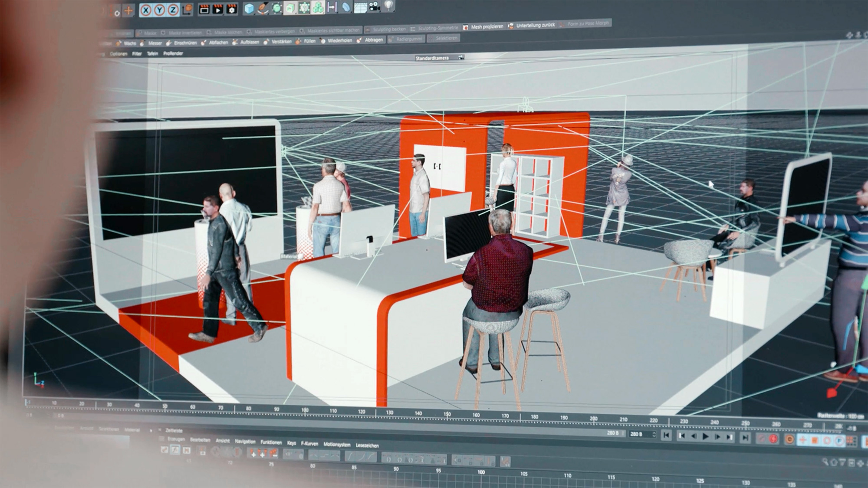Click frame 100 on viewport timeline ruler
Image resolution: width=868 pixels, height=488 pixels.
tap(305, 410)
